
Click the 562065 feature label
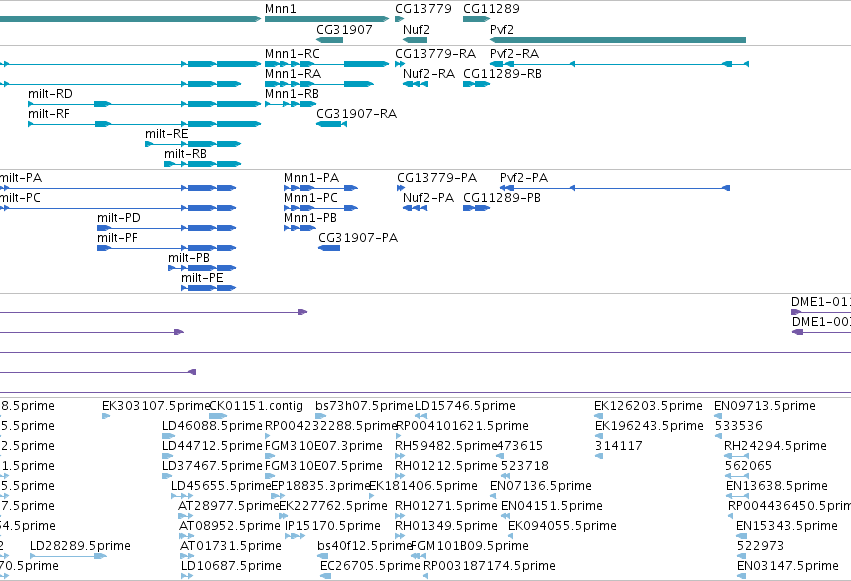point(748,466)
